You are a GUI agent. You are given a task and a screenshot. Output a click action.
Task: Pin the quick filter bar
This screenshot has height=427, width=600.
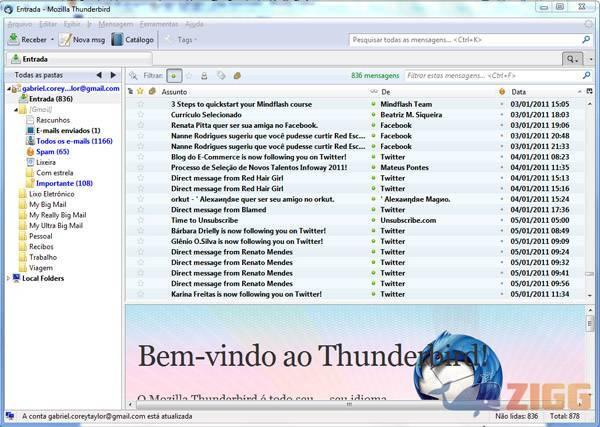click(133, 76)
